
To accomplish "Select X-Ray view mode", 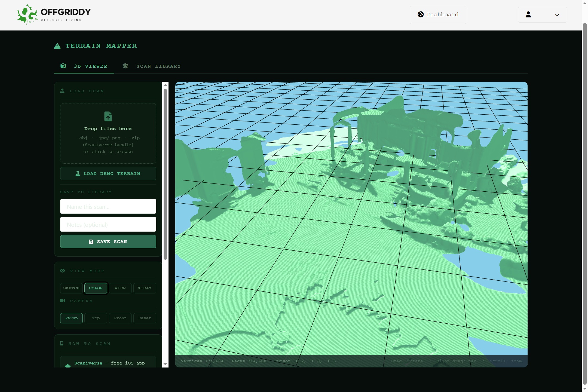I will (145, 288).
